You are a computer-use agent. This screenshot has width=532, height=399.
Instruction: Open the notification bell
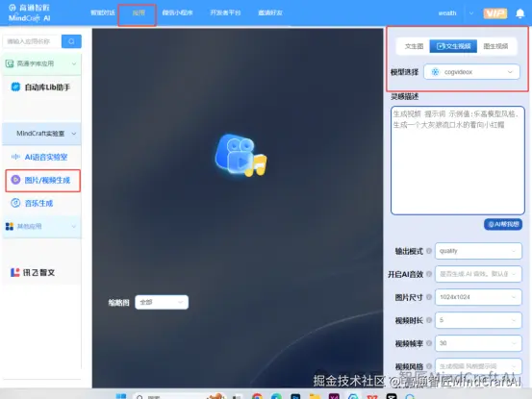click(x=519, y=13)
